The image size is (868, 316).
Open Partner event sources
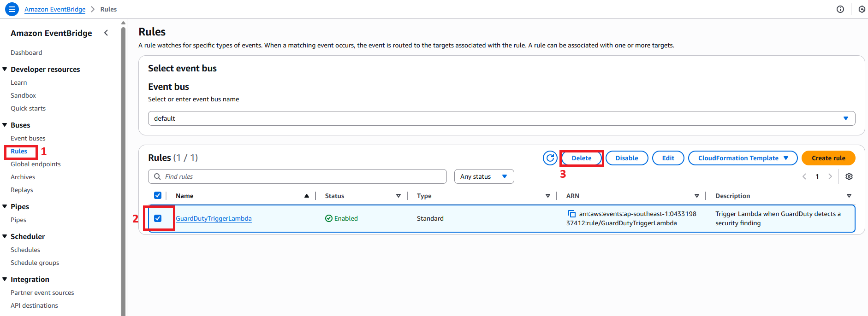click(42, 293)
